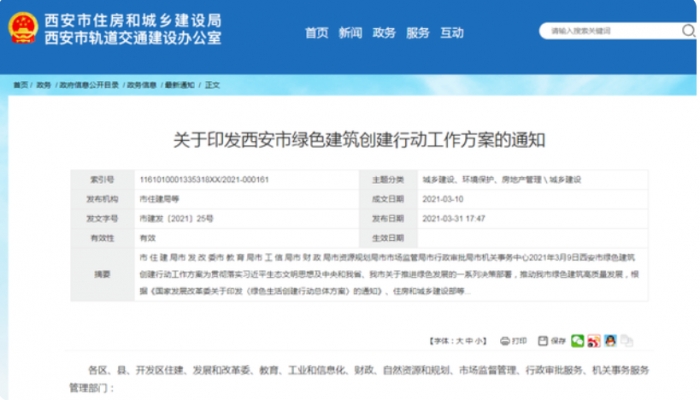Share the page via Weibo icon
700x400 pixels.
click(593, 340)
